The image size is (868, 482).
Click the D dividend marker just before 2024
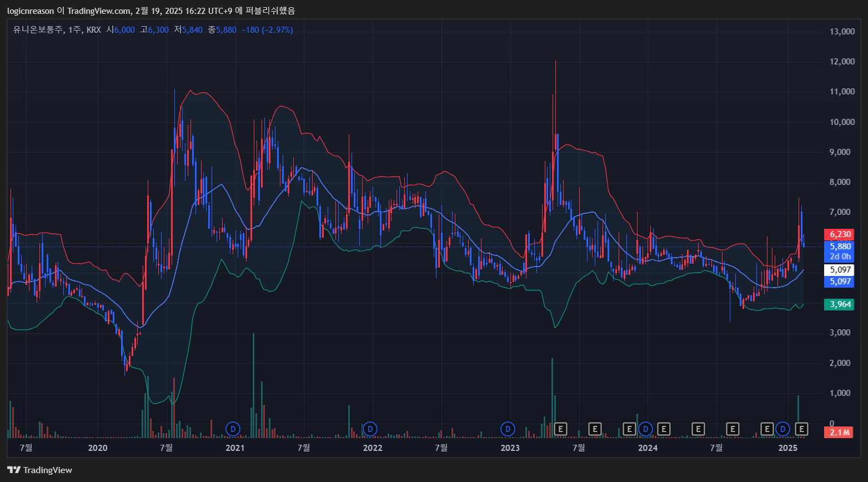pyautogui.click(x=645, y=429)
